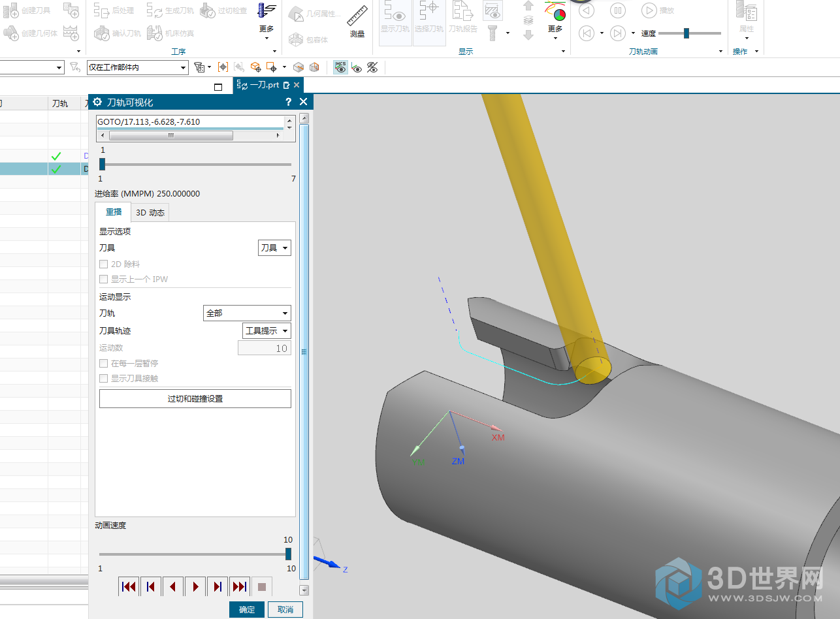Check the 在每一层暂停 option
The width and height of the screenshot is (840, 619).
coord(103,364)
